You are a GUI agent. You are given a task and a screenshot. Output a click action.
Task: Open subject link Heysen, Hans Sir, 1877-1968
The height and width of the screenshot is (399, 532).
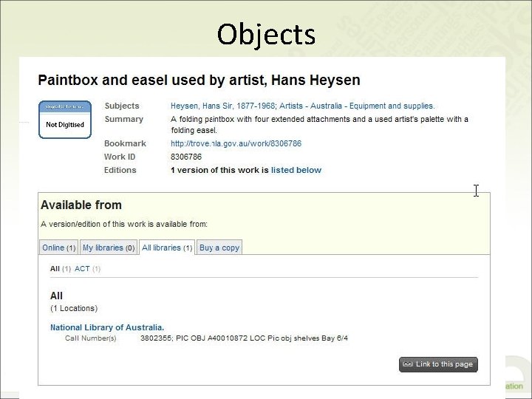pos(222,106)
